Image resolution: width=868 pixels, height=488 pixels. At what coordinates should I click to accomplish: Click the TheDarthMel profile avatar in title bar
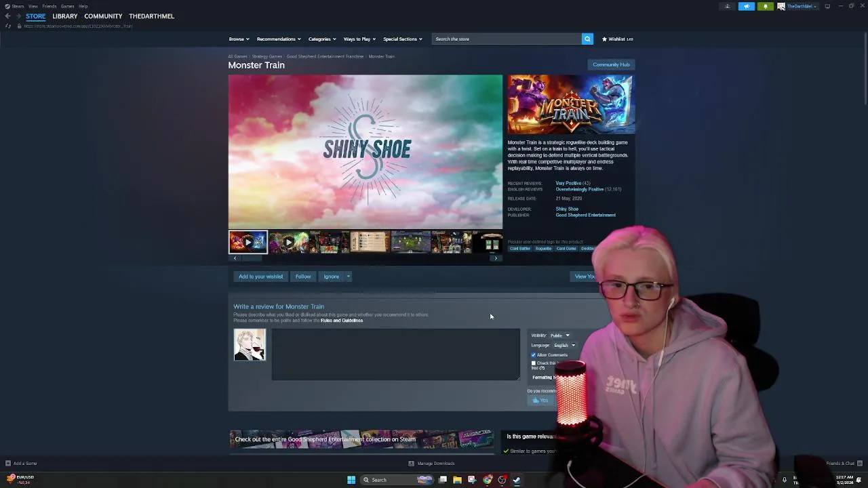(x=781, y=6)
